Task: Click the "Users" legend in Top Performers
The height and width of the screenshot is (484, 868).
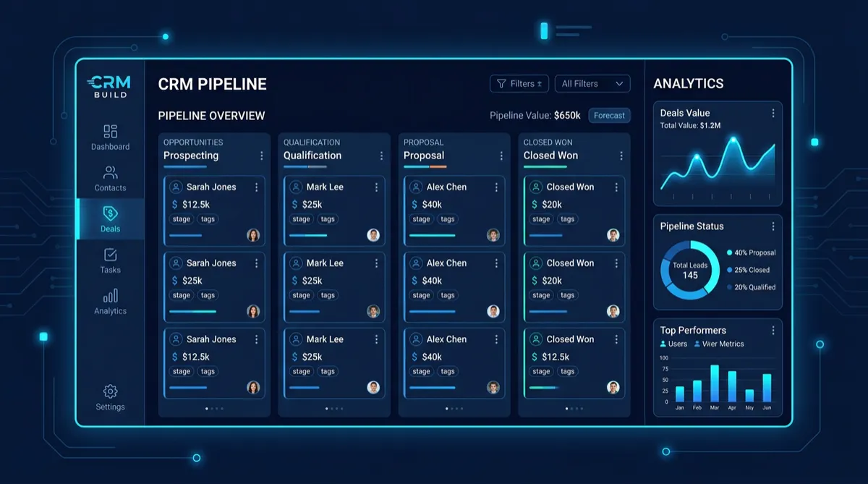Action: point(673,344)
